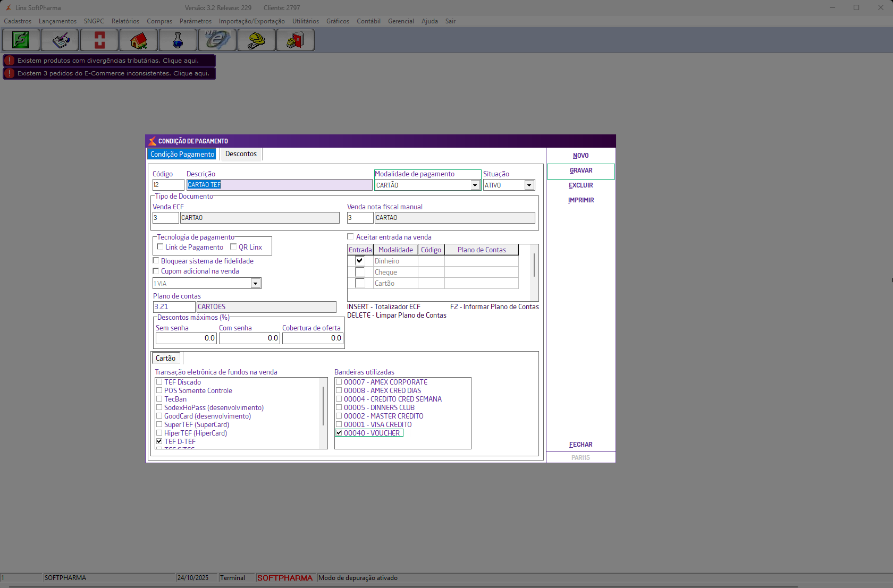893x588 pixels.
Task: Switch to the Descontos tab
Action: coord(241,154)
